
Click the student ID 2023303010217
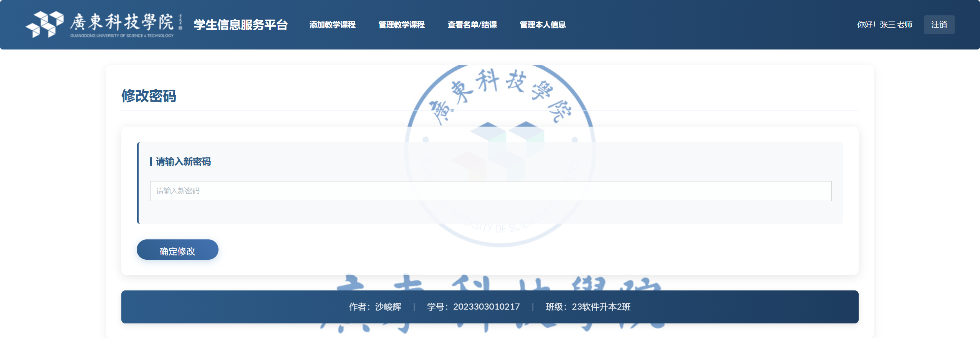[486, 307]
